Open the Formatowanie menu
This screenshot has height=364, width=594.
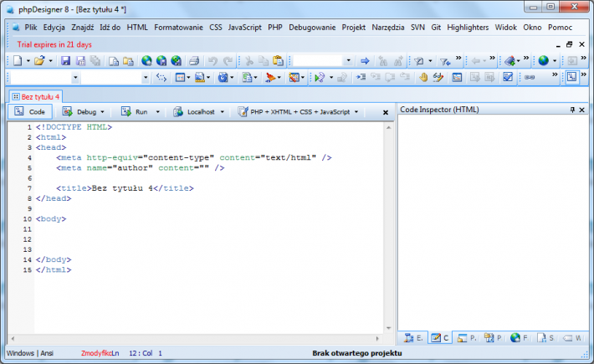178,28
